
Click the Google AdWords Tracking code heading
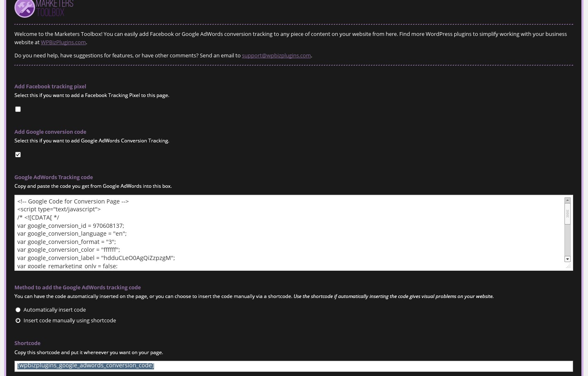click(x=54, y=177)
